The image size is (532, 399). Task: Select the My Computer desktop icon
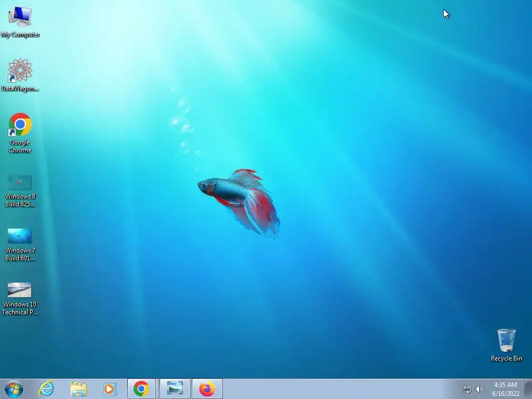(x=20, y=22)
